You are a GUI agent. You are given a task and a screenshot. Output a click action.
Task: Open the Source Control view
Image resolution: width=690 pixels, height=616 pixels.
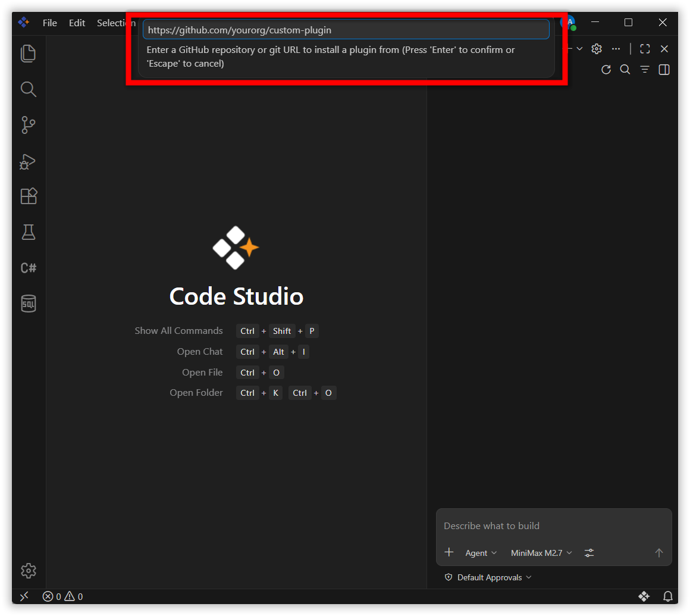tap(28, 125)
